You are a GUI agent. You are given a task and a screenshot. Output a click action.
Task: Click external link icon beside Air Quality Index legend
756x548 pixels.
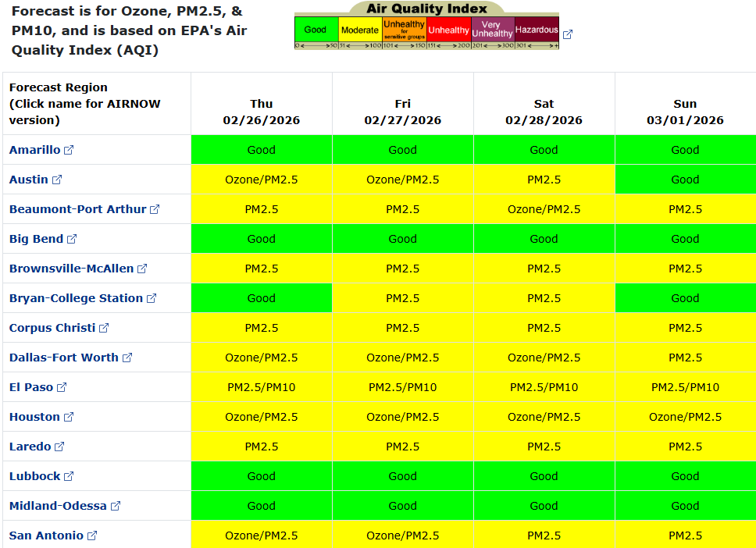[568, 34]
